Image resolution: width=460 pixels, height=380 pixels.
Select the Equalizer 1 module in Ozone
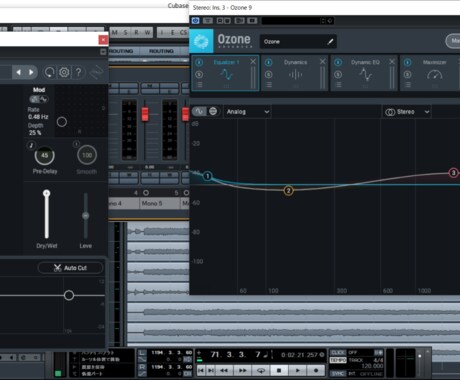(226, 74)
